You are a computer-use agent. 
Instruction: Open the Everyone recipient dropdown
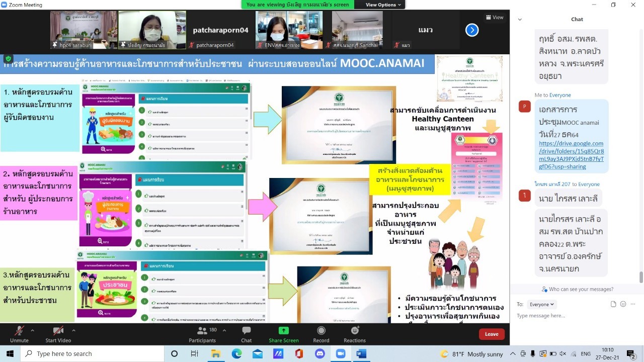[x=542, y=304]
